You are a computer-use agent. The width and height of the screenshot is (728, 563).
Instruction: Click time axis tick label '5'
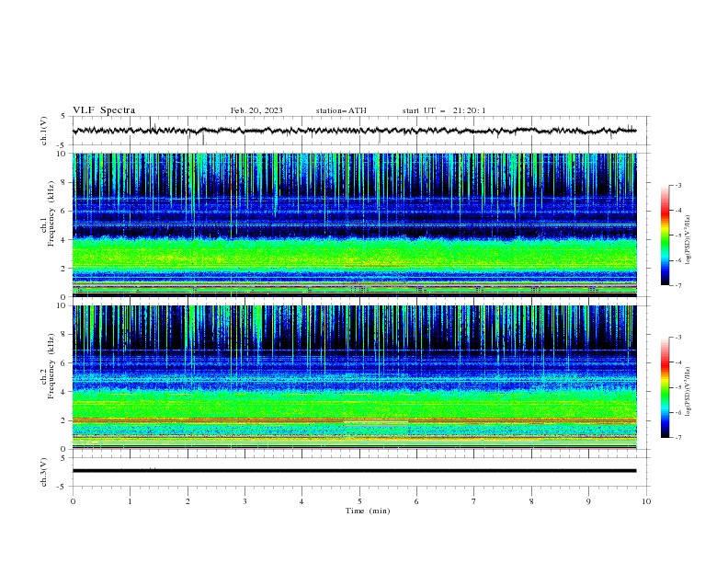coord(359,501)
